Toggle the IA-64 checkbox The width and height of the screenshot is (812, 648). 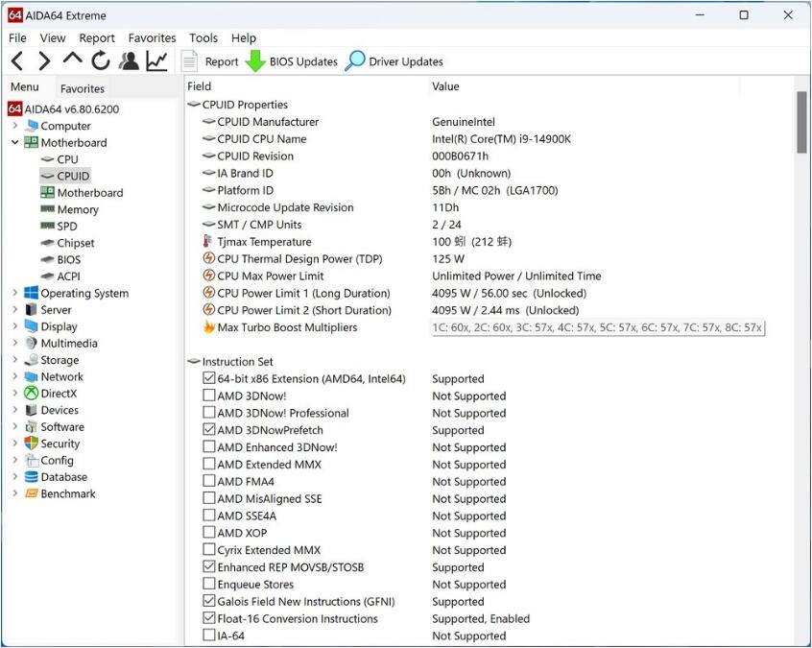[x=208, y=636]
